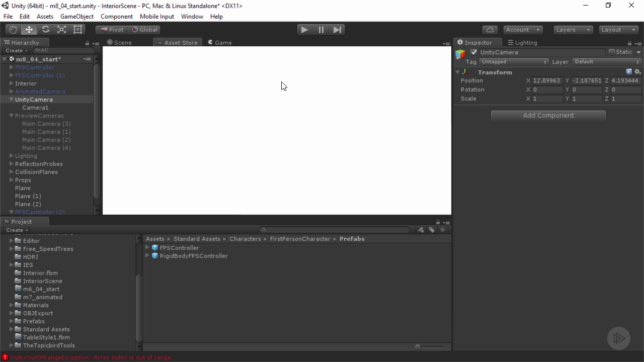Collapse PreviewCameras hierarchy group

11,116
